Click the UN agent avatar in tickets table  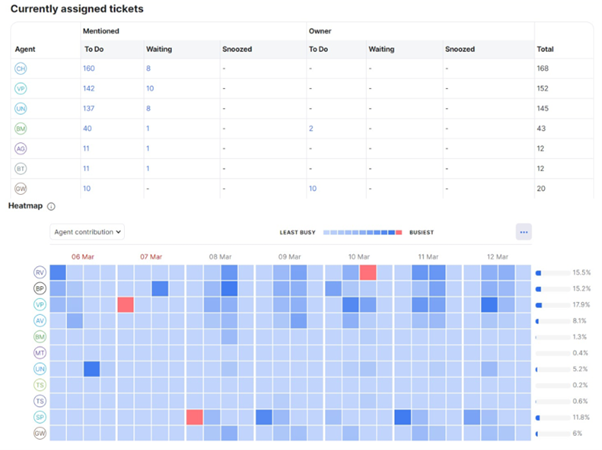[x=21, y=109]
